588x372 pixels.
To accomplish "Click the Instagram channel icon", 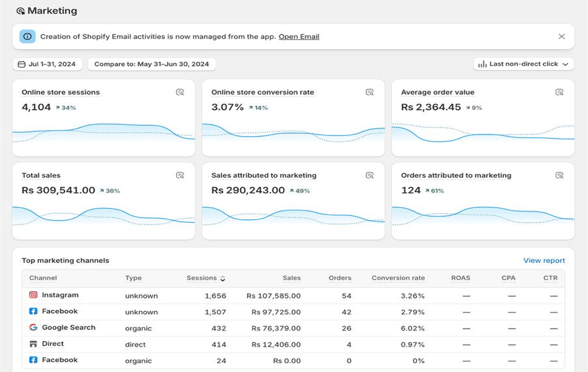I will [33, 295].
